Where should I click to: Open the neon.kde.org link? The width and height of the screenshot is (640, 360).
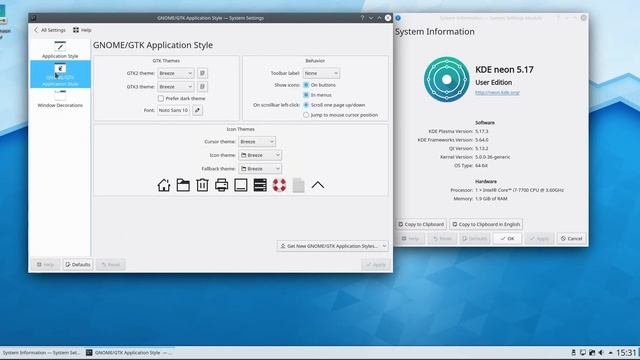(x=497, y=93)
